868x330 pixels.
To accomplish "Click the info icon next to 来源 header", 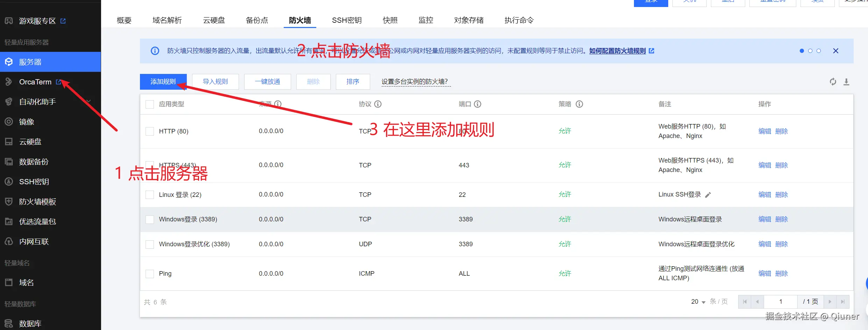I will tap(278, 104).
